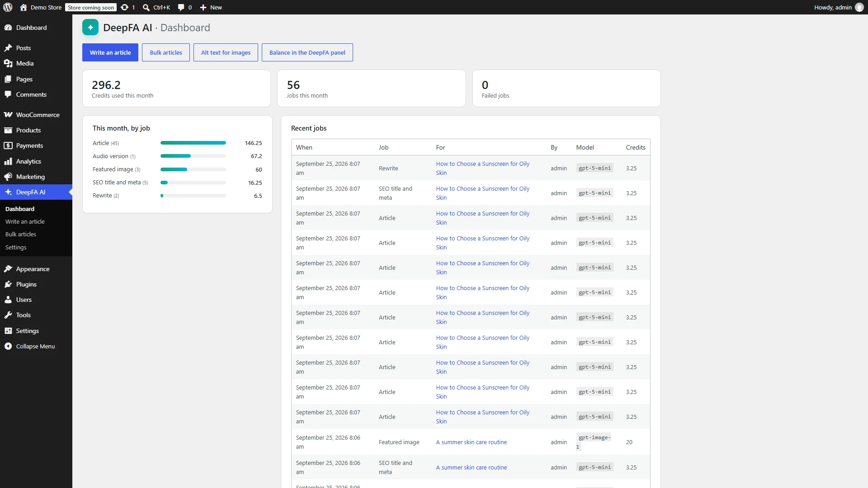Click the When column header
Viewport: 868px width, 488px height.
pos(304,147)
